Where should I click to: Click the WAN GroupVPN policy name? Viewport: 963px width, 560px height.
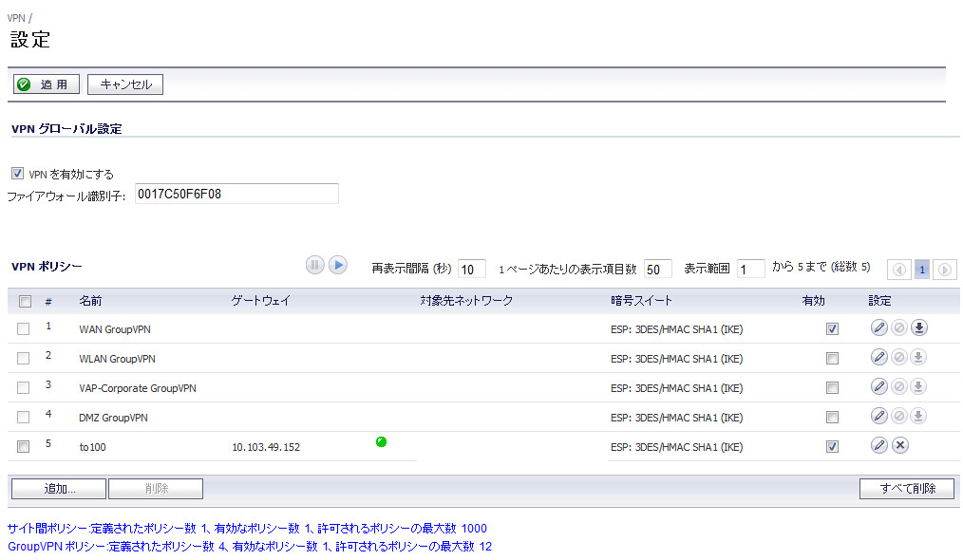pyautogui.click(x=115, y=329)
